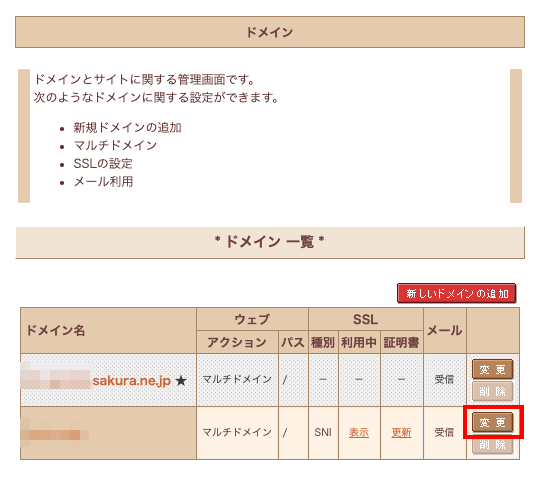Click the ドメイン page title banner

[270, 32]
